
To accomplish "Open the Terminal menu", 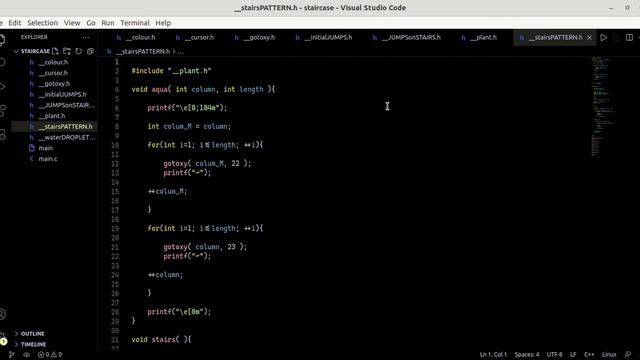I will [x=135, y=23].
